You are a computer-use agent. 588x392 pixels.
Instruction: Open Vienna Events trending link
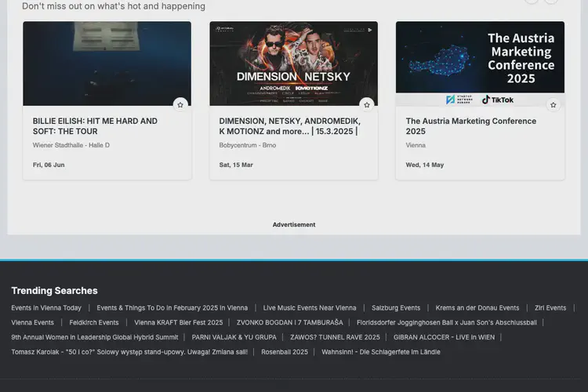pos(33,322)
